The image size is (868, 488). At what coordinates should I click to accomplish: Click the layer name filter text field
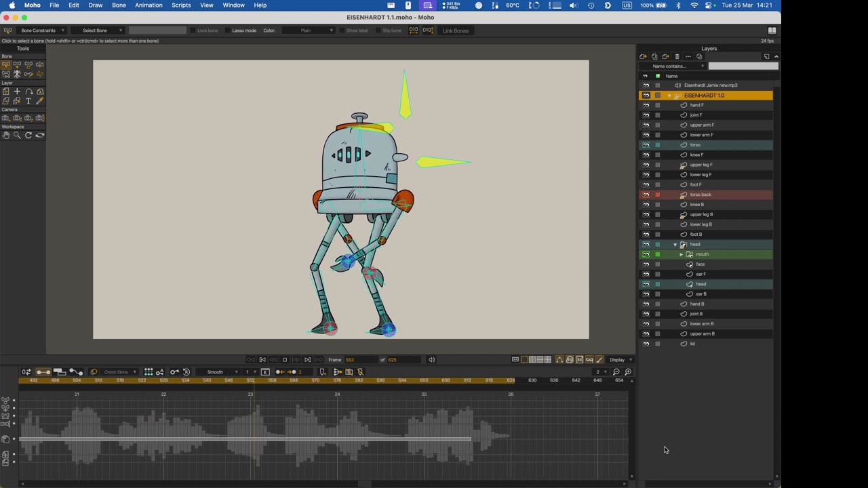[x=743, y=66]
